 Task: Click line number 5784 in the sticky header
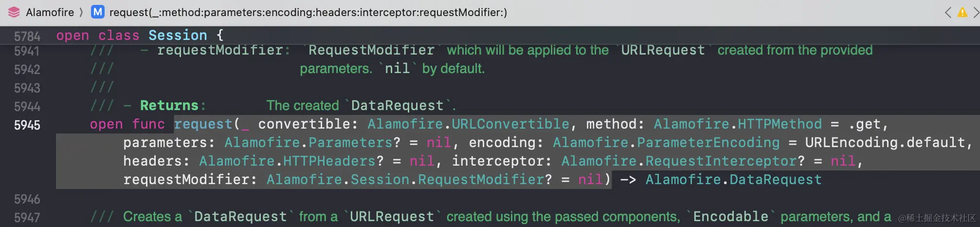pos(27,37)
